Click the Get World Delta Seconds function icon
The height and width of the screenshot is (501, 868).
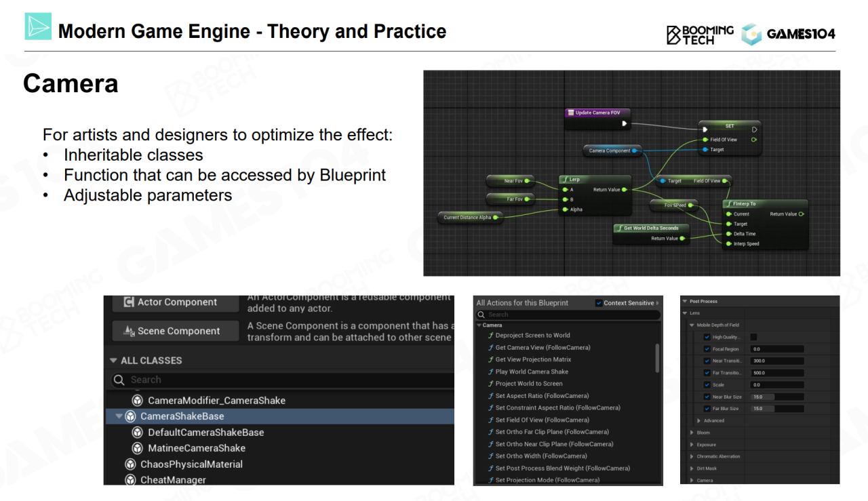pos(619,228)
